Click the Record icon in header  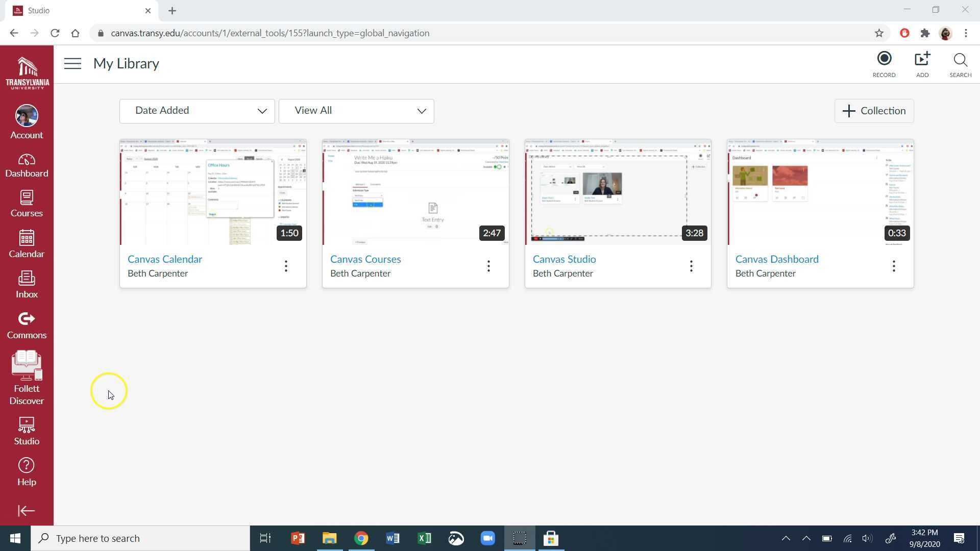click(884, 64)
